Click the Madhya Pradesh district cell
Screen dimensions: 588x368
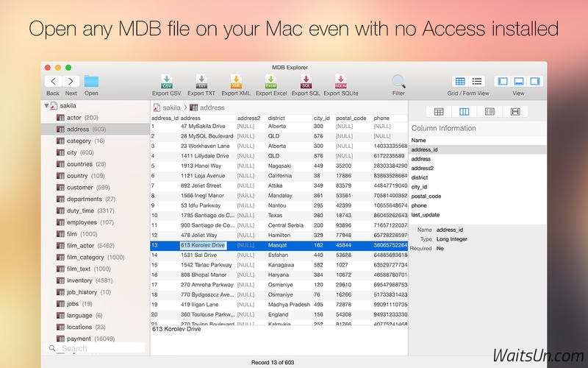[289, 305]
